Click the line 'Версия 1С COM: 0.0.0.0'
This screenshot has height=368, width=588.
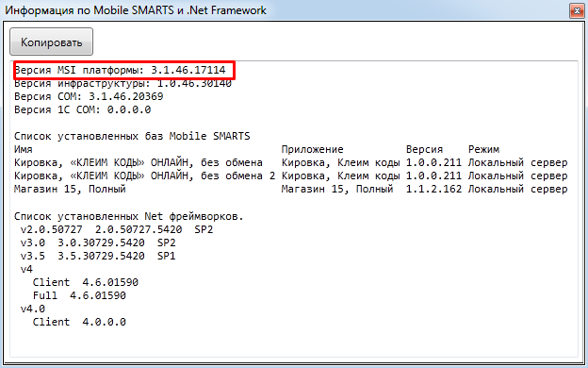[83, 109]
